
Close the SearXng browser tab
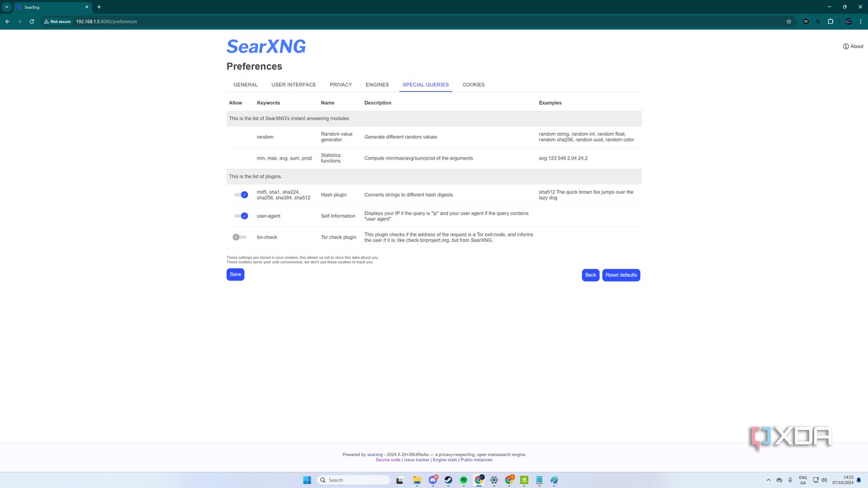point(87,7)
